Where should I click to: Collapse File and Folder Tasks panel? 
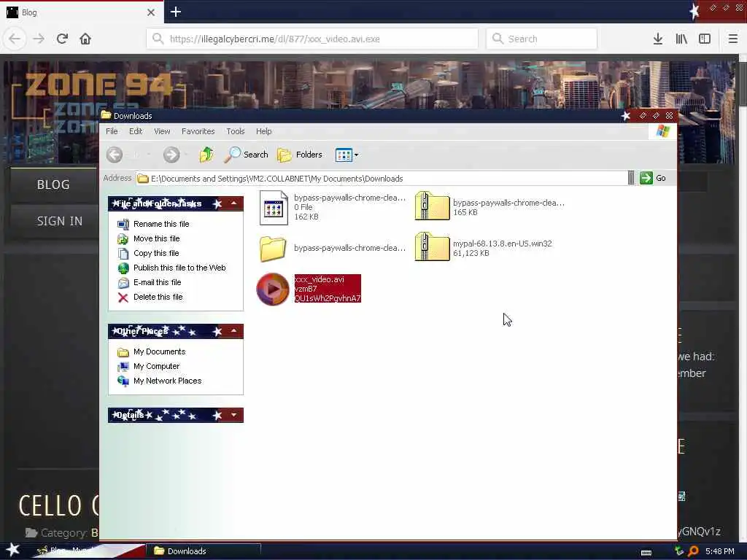[x=234, y=203]
